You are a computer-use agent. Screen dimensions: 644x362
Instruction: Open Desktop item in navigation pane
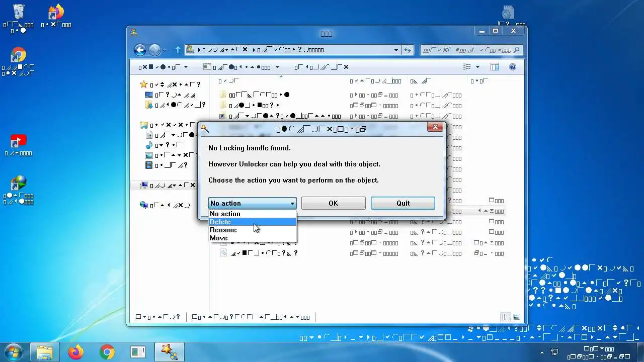click(170, 95)
